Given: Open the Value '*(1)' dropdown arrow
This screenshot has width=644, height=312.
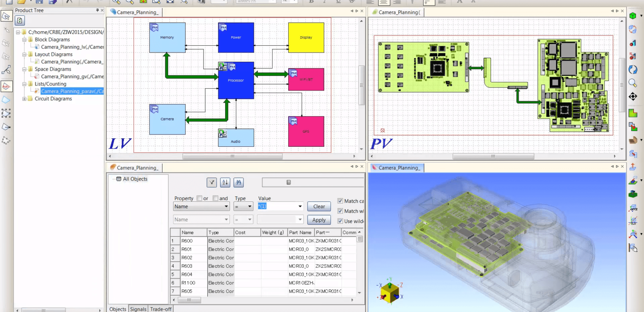Looking at the screenshot, I should (300, 207).
